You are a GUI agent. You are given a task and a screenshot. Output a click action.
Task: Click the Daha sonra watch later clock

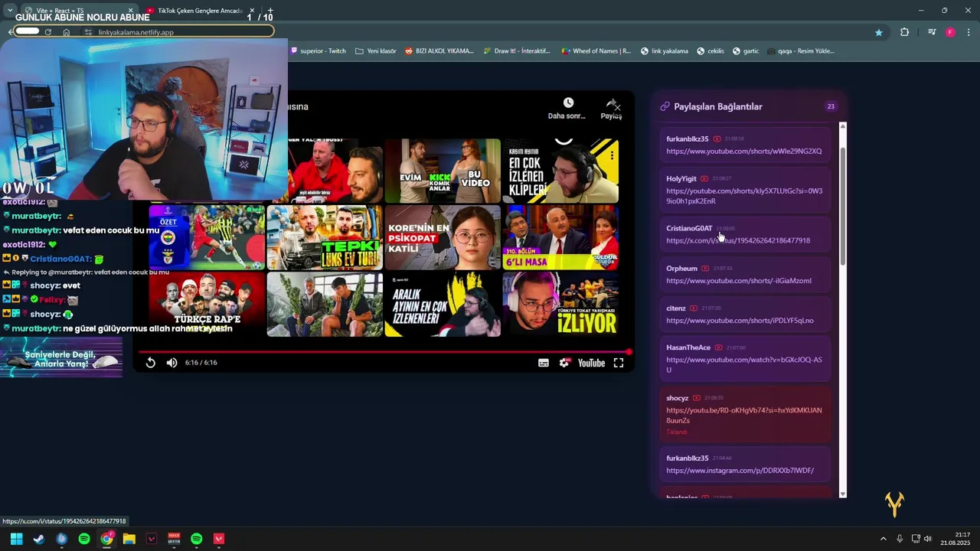coord(568,103)
